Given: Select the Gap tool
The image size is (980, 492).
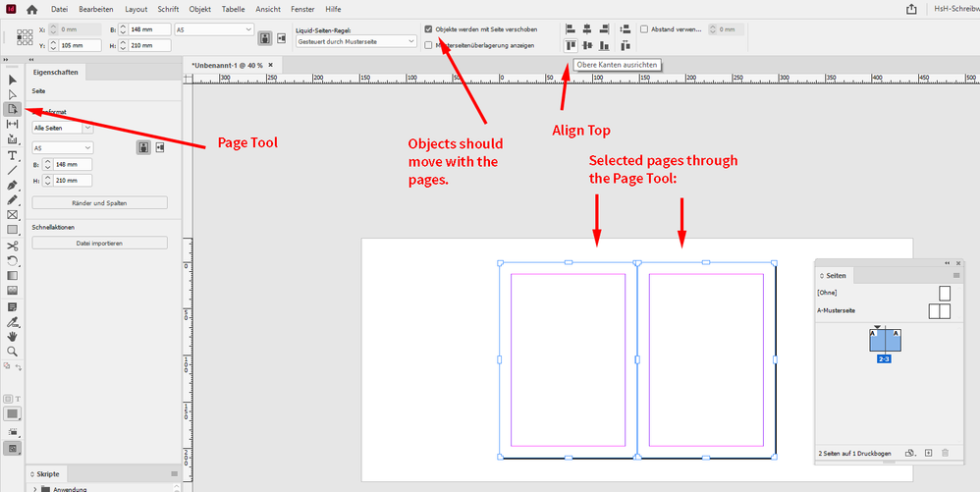Looking at the screenshot, I should pos(12,125).
